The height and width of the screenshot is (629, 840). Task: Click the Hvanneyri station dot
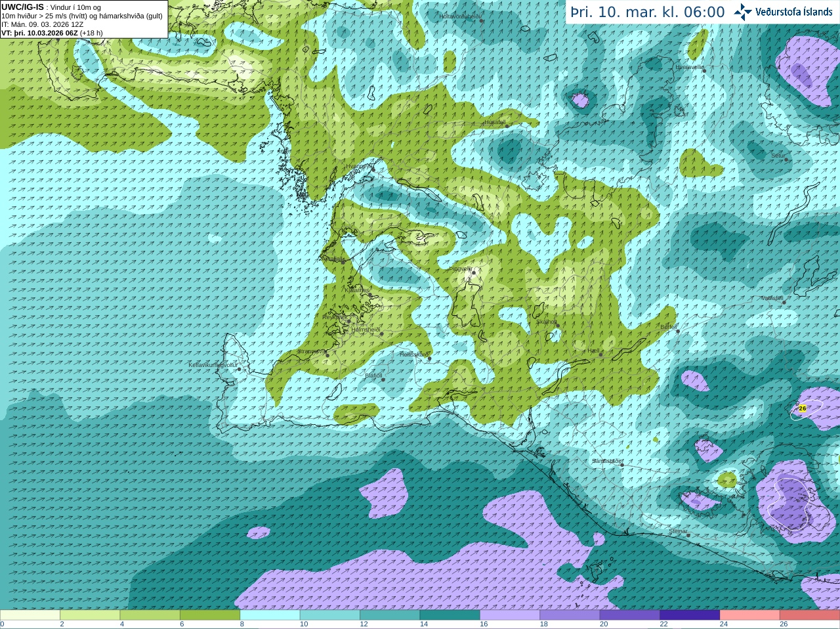[373, 169]
